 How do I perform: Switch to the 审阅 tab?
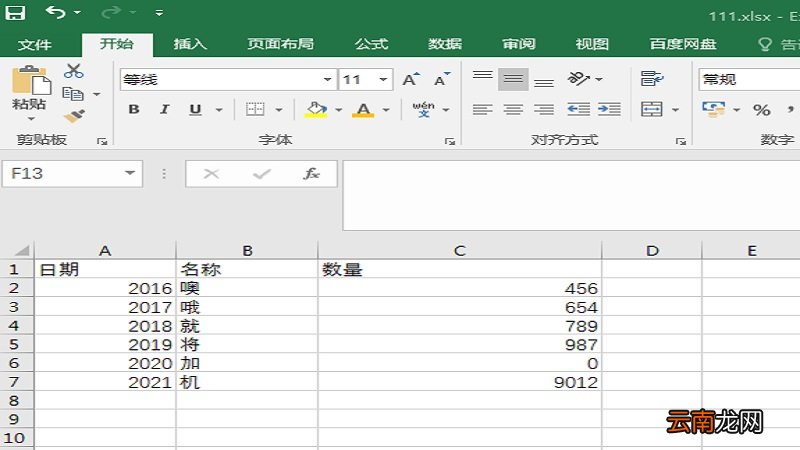point(518,44)
